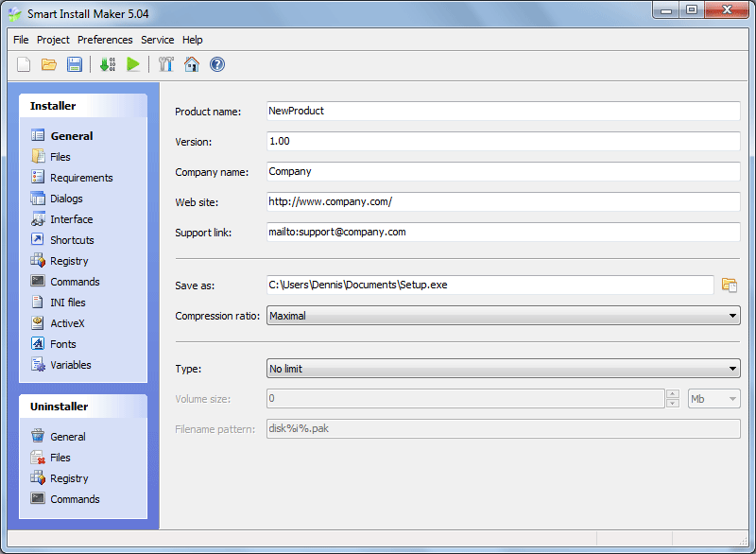
Task: Open the Service menu
Action: [x=157, y=40]
